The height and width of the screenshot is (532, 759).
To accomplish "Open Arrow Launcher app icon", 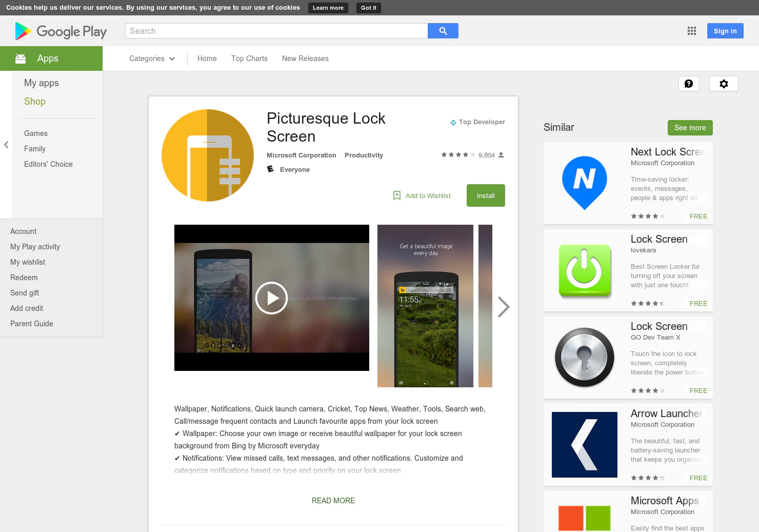I will click(585, 445).
